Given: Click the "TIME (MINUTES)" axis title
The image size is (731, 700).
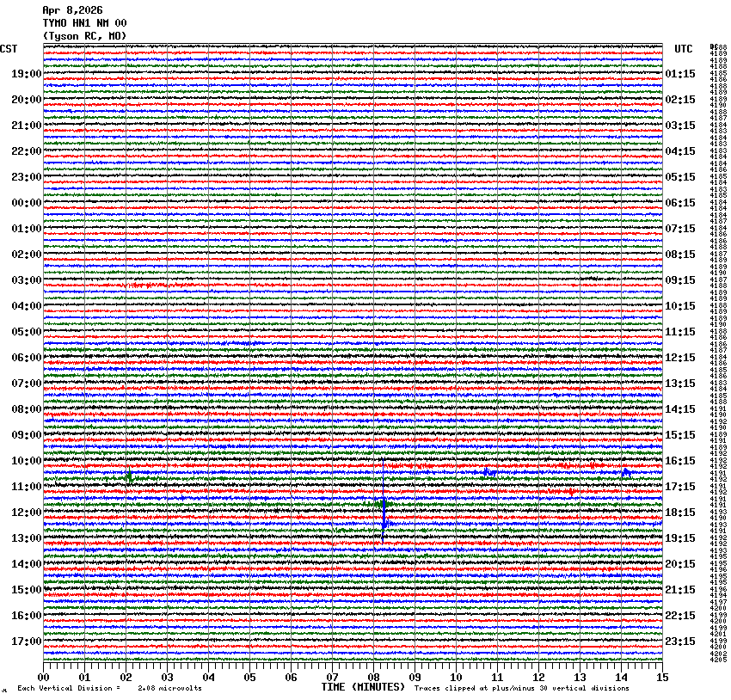Looking at the screenshot, I should click(x=363, y=687).
